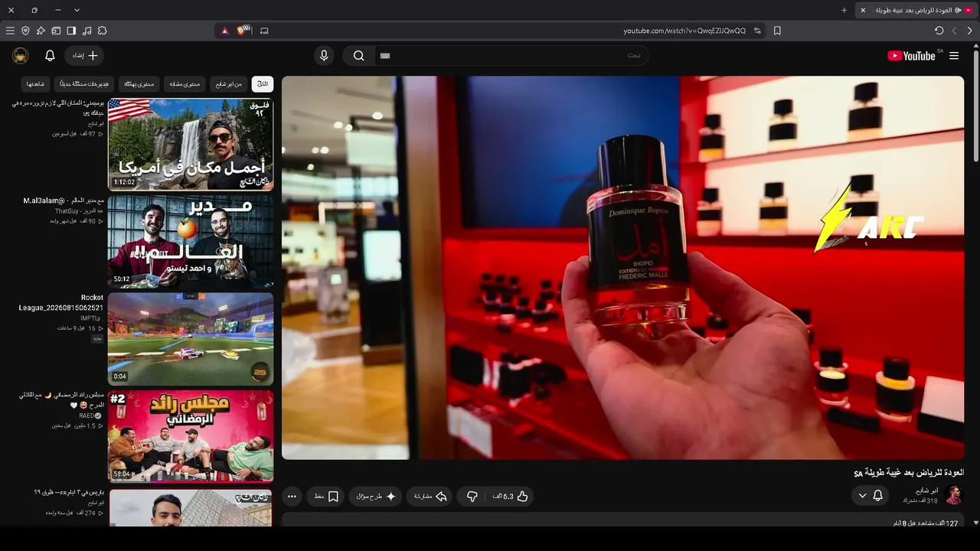
Task: Expand the subscription notification bell dropdown
Action: click(x=871, y=496)
